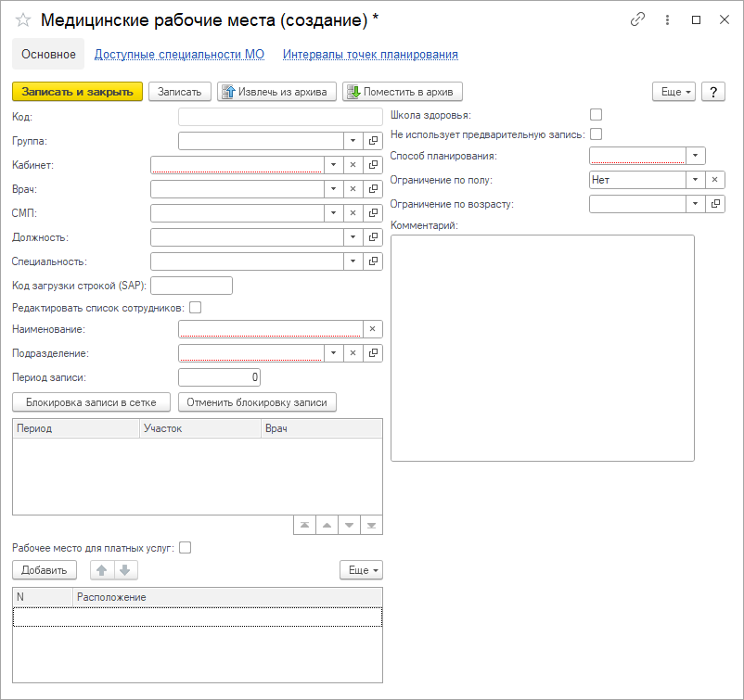Enable the Школа здоровья checkbox
The height and width of the screenshot is (700, 744).
[x=596, y=115]
